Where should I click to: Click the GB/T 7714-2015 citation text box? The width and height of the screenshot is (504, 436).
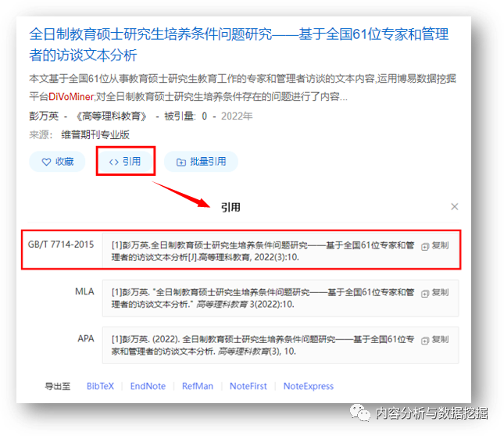click(281, 251)
